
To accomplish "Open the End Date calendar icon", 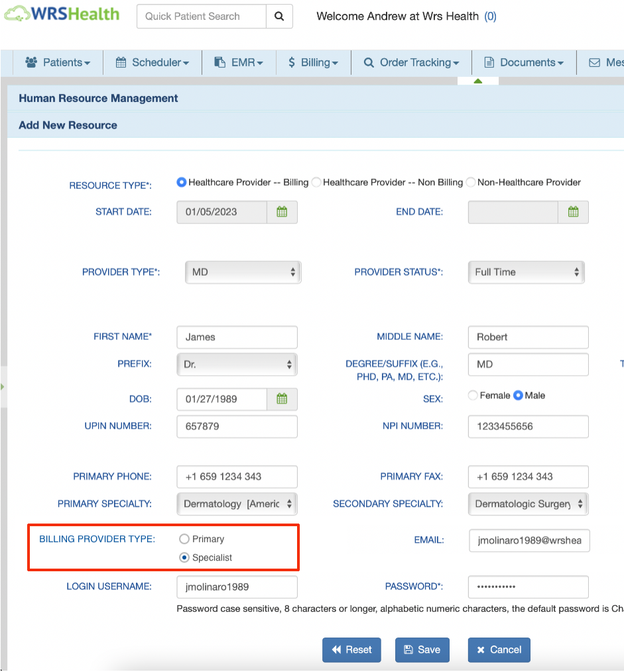I will (x=573, y=212).
